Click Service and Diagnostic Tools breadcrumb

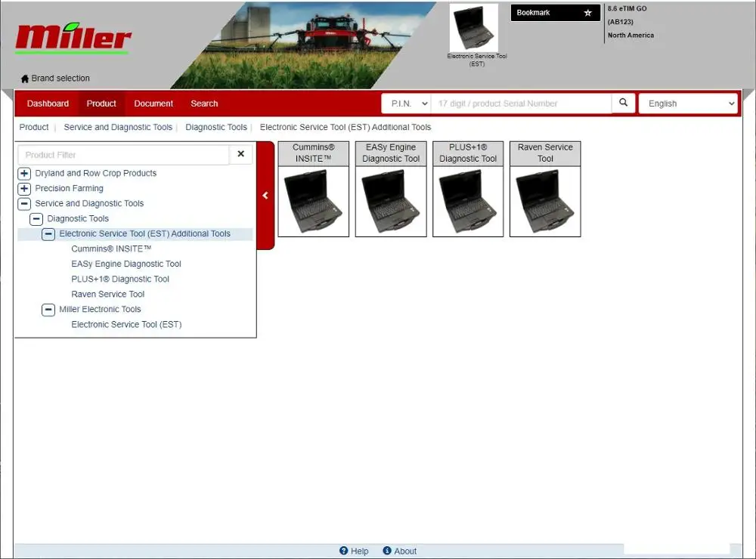pos(118,127)
